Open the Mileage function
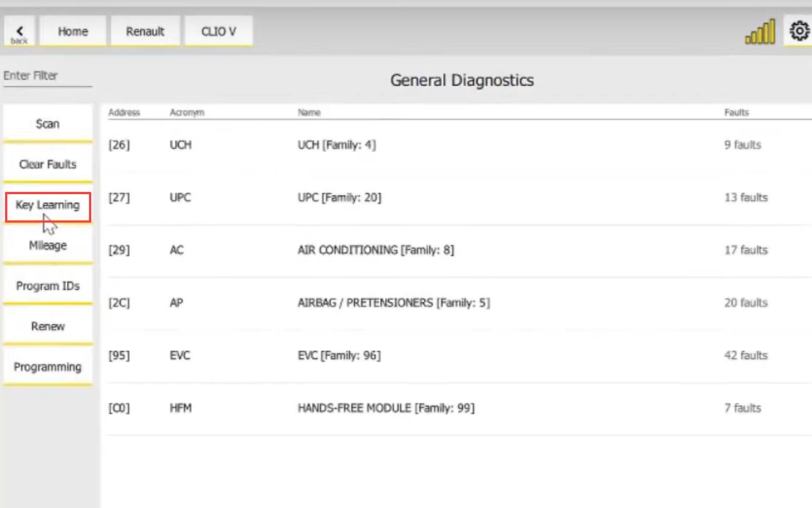812x508 pixels. 47,246
